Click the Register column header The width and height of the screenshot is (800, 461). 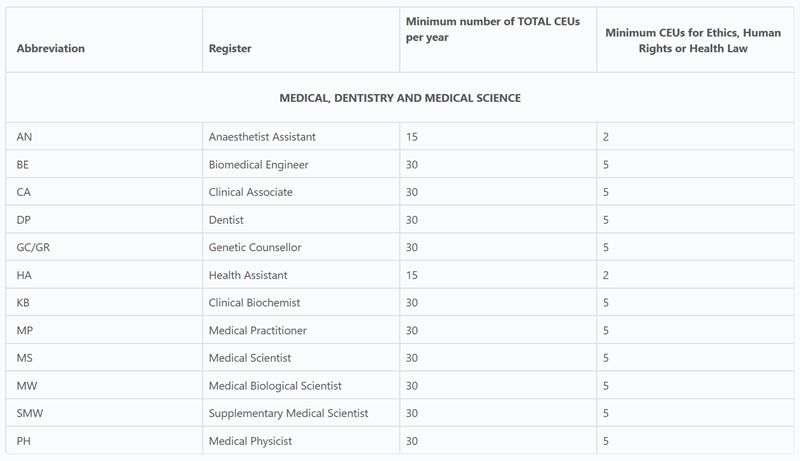[x=230, y=48]
